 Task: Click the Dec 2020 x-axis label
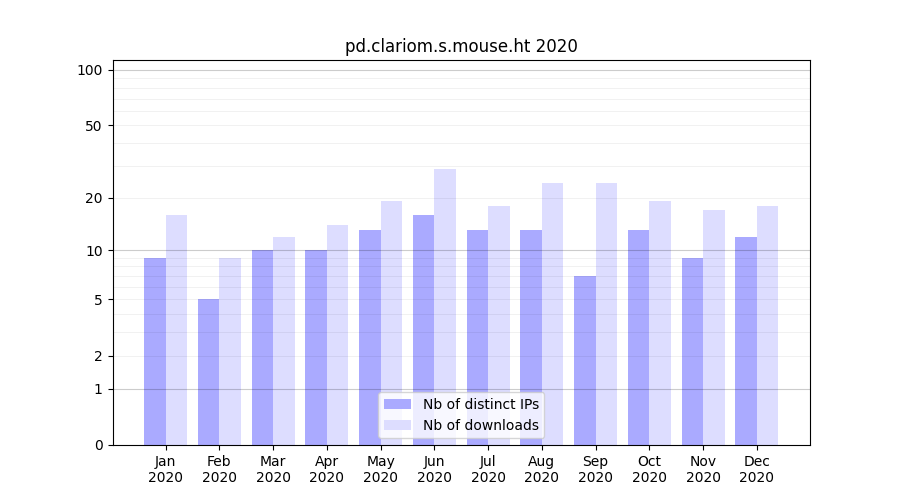(x=756, y=469)
